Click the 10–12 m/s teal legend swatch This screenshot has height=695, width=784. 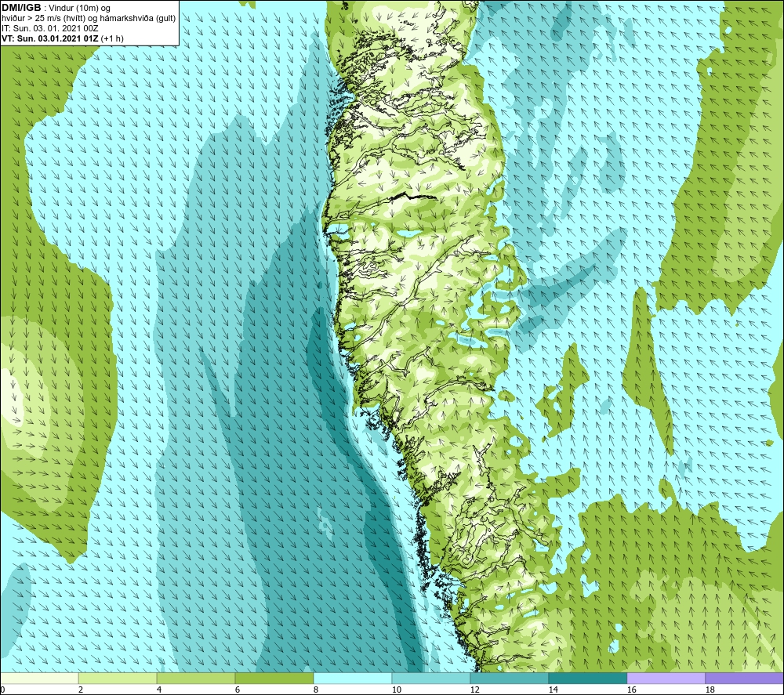[431, 679]
